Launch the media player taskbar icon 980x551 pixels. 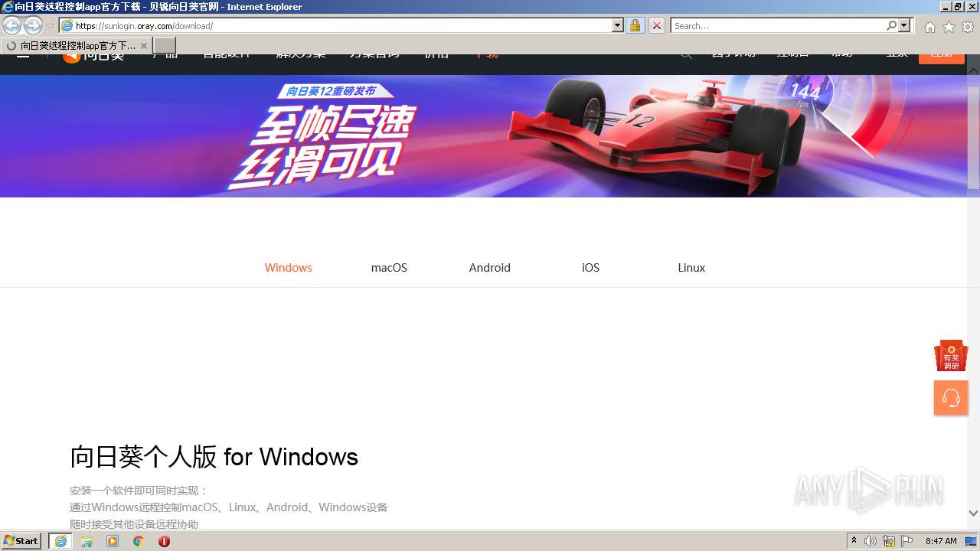[113, 541]
